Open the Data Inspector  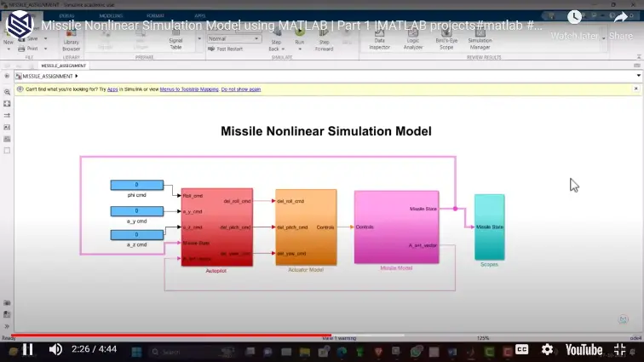click(379, 43)
